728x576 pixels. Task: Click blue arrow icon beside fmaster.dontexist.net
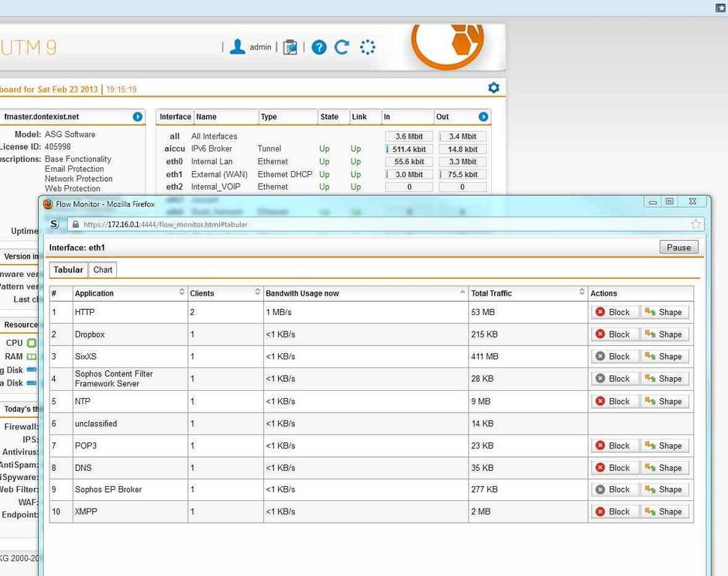[x=137, y=116]
